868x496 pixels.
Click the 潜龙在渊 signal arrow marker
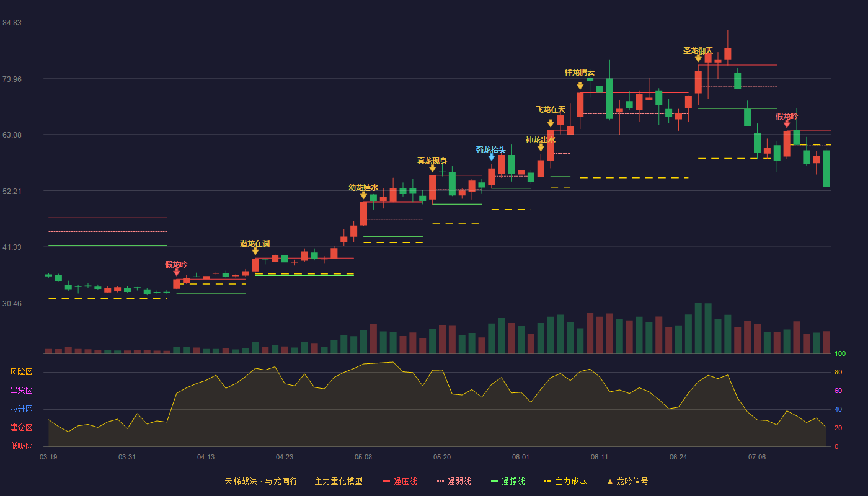[x=255, y=251]
